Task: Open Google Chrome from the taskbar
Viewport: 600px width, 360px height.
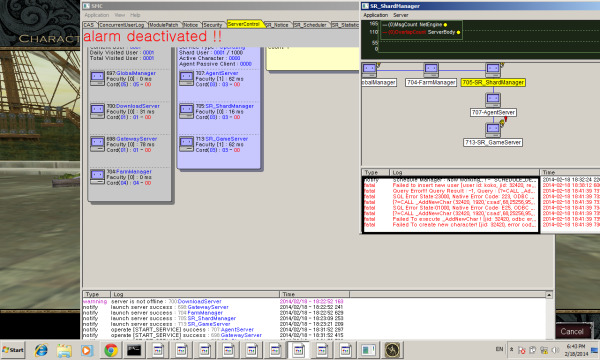Action: pyautogui.click(x=111, y=350)
